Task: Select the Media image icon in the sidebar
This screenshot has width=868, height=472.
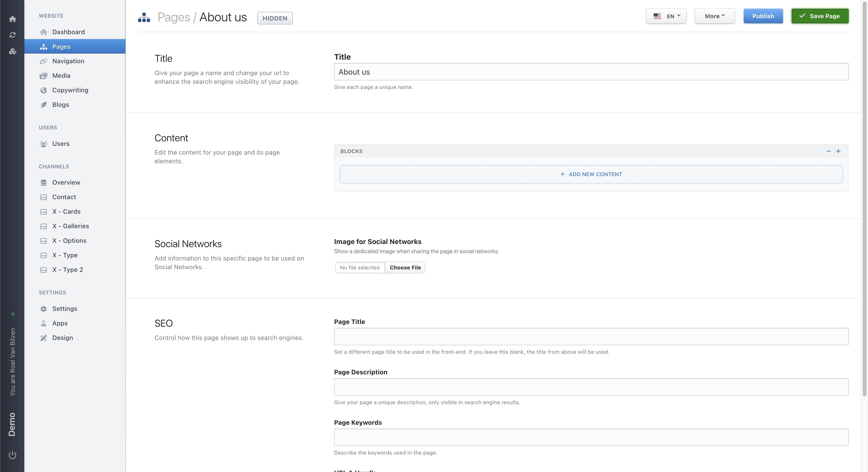Action: (44, 76)
